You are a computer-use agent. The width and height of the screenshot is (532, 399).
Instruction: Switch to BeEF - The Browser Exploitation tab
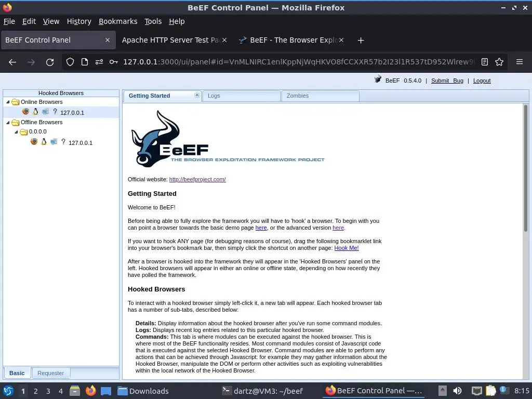(292, 40)
